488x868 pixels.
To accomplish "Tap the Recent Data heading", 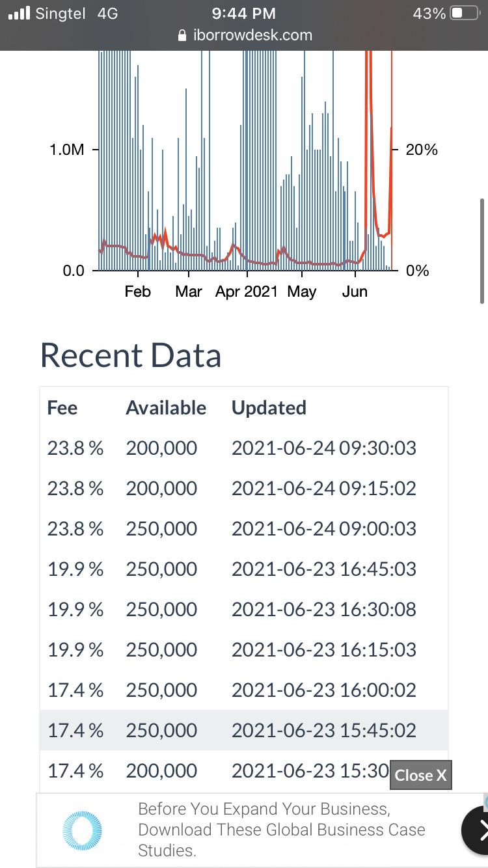I will (x=131, y=355).
